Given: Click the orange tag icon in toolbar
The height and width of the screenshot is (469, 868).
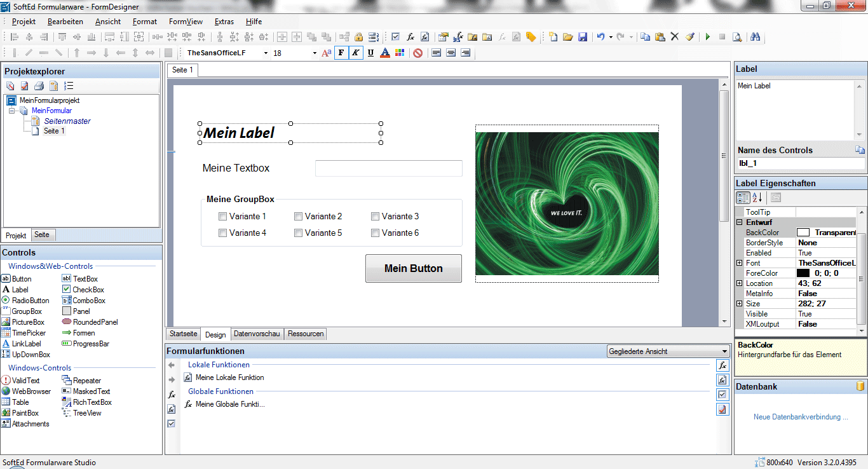Looking at the screenshot, I should click(531, 37).
